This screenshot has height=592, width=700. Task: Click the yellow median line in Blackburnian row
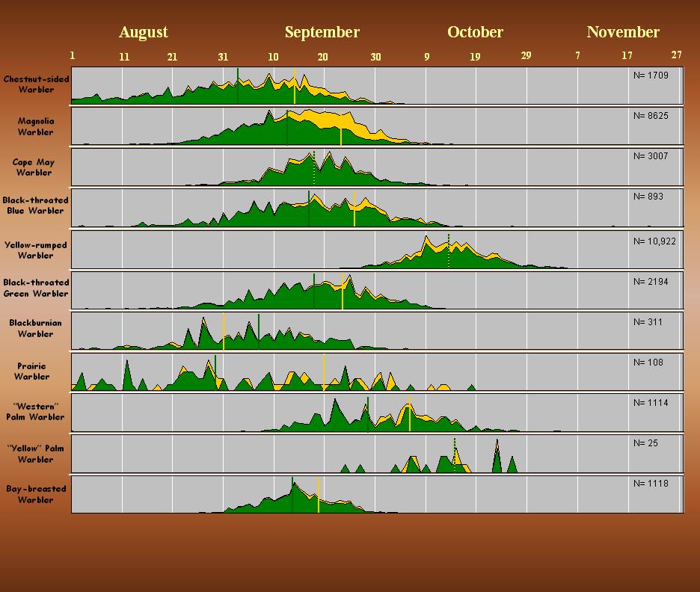[x=224, y=333]
